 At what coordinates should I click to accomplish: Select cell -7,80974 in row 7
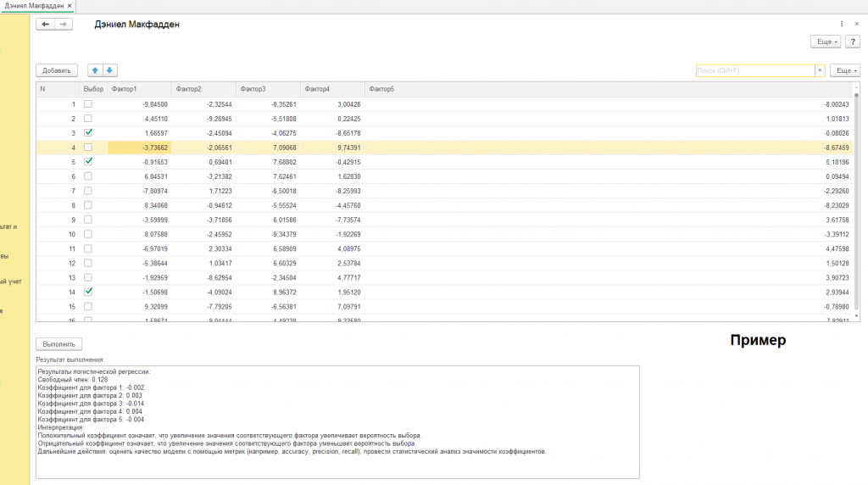tap(140, 191)
